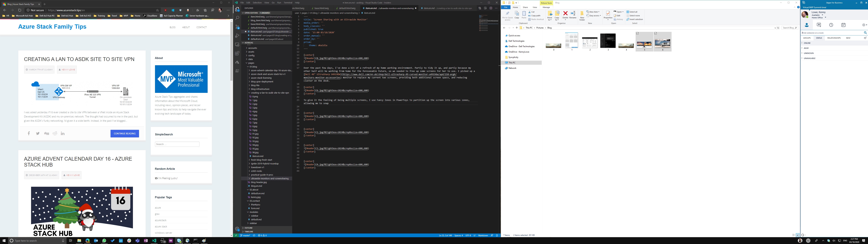Click the CONTINUE READING button
868x244 pixels.
pyautogui.click(x=124, y=134)
